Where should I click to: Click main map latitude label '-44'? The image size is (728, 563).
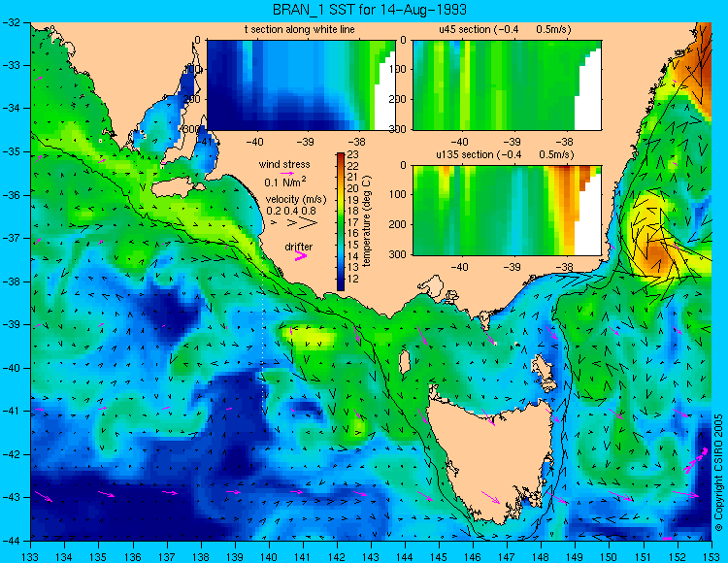coord(11,541)
